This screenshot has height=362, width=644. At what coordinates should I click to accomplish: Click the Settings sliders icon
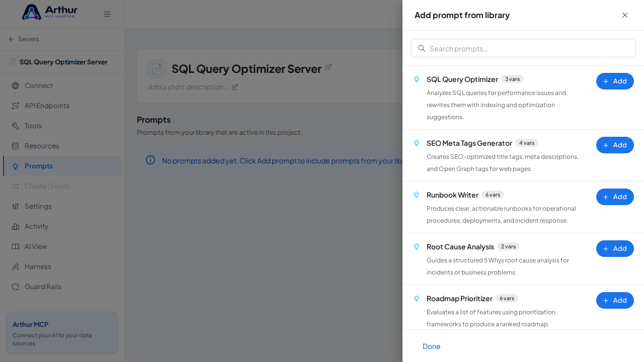pyautogui.click(x=16, y=206)
